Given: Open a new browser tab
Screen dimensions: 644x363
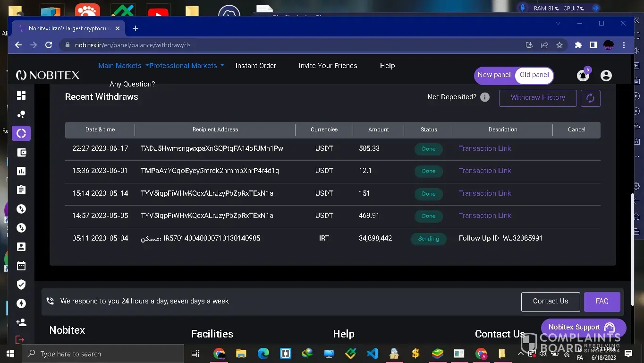Looking at the screenshot, I should pos(136,28).
